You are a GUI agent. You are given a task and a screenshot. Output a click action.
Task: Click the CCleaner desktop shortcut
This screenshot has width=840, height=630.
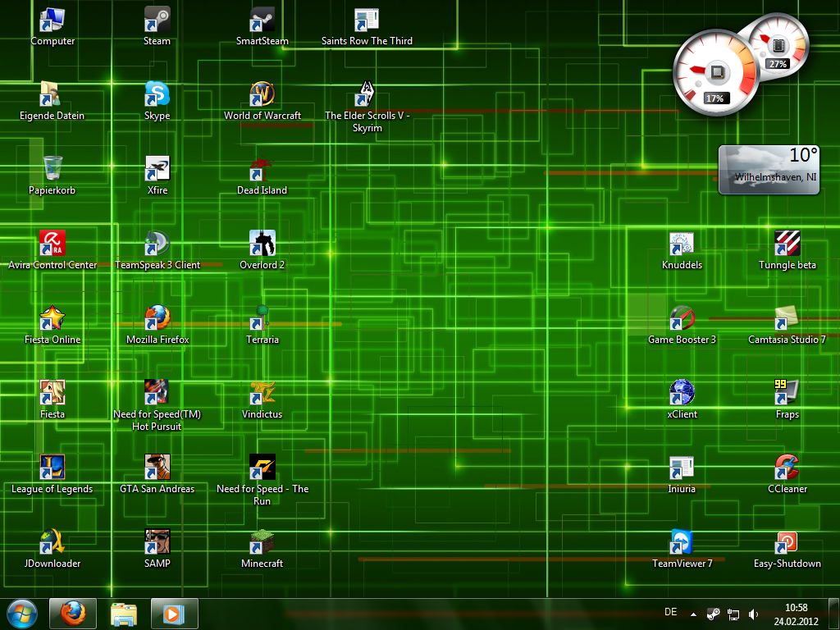coord(787,467)
